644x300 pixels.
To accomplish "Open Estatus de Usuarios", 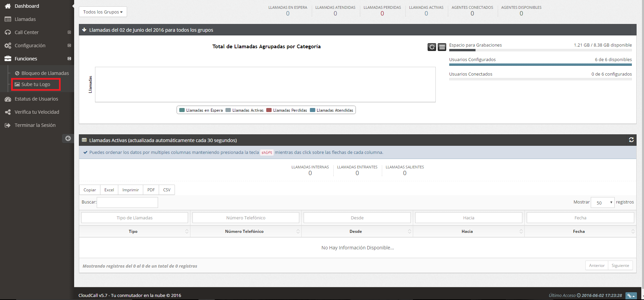I will click(x=36, y=99).
